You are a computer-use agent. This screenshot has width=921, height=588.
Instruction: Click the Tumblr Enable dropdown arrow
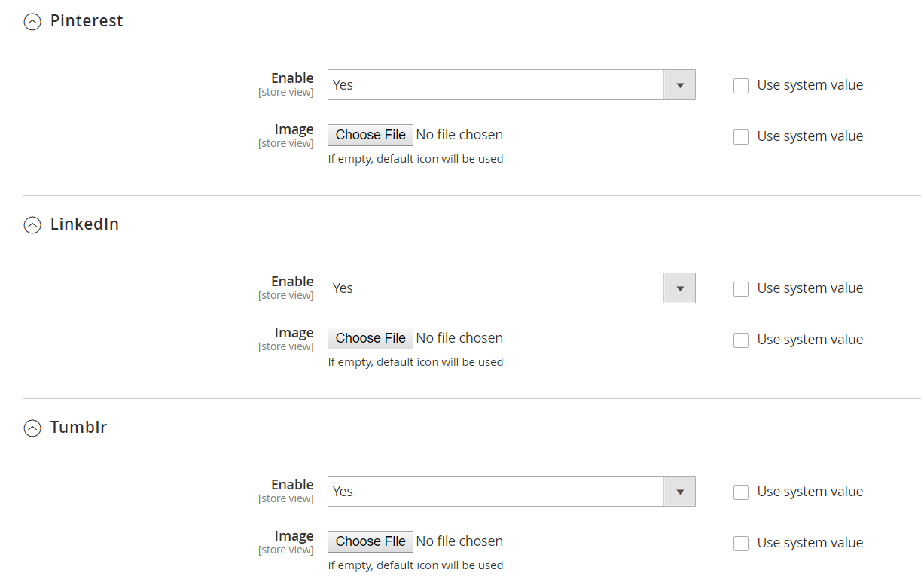click(x=679, y=492)
